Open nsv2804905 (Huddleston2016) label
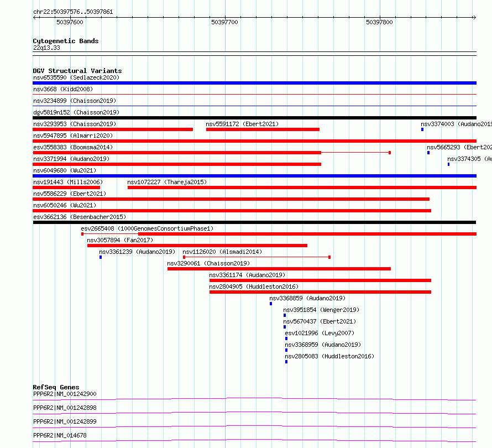This screenshot has height=448, width=492. [x=254, y=286]
